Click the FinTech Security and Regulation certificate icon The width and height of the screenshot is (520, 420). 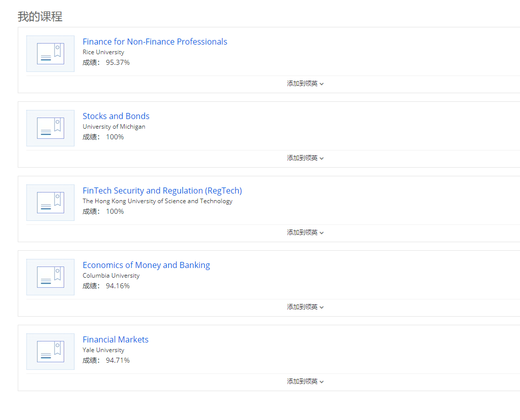(50, 203)
